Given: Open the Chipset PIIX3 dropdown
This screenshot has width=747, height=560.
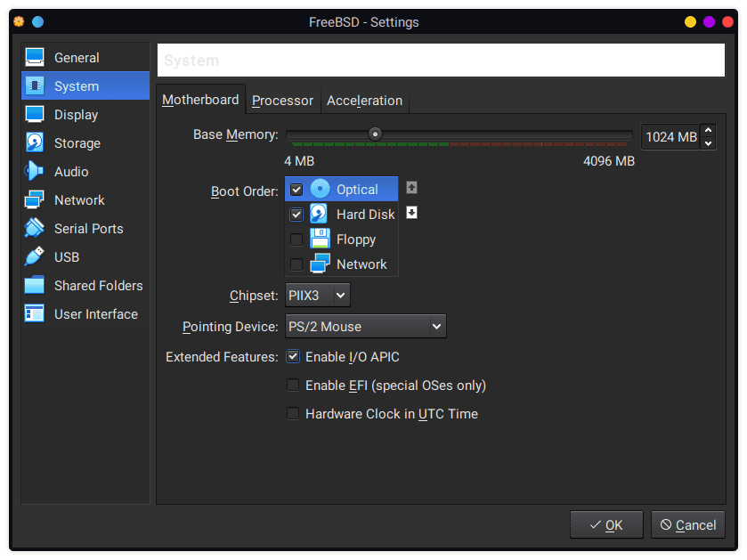Looking at the screenshot, I should click(x=318, y=296).
